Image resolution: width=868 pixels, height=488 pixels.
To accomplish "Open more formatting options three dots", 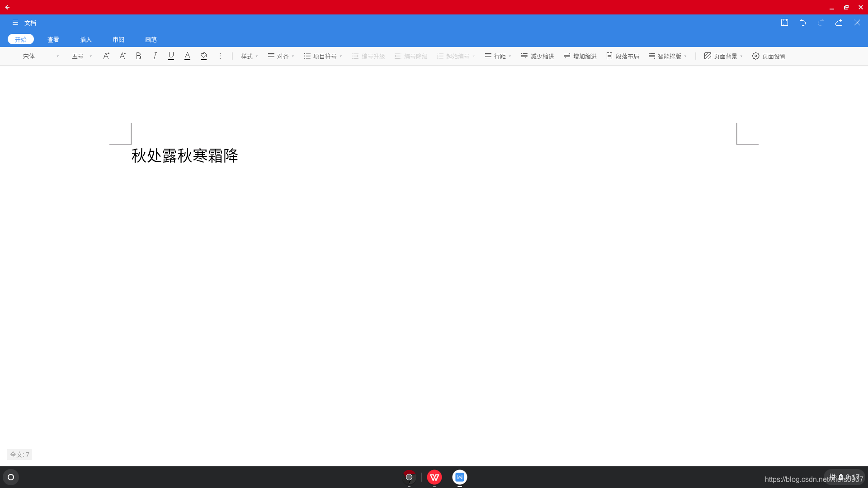I will click(220, 56).
